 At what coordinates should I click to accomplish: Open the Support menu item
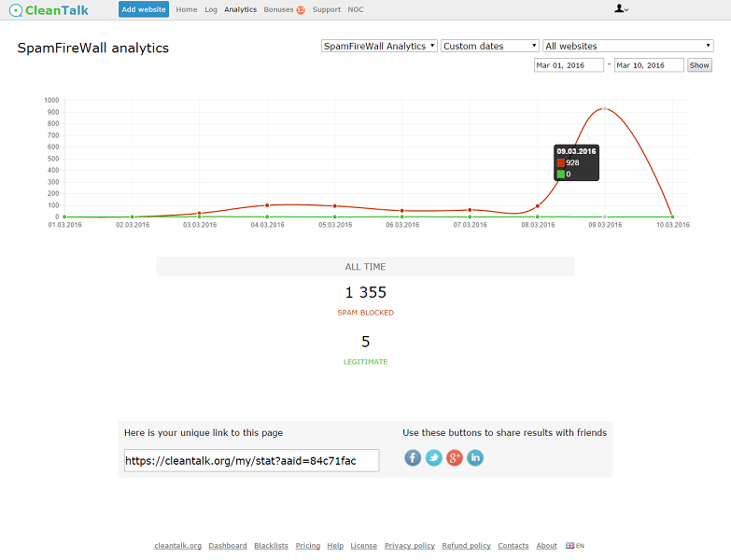tap(327, 9)
